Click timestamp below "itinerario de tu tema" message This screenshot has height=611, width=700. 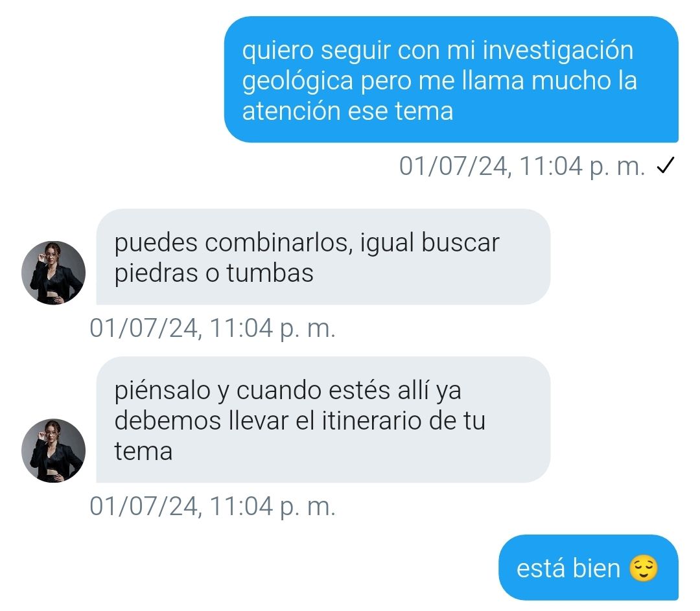point(213,506)
